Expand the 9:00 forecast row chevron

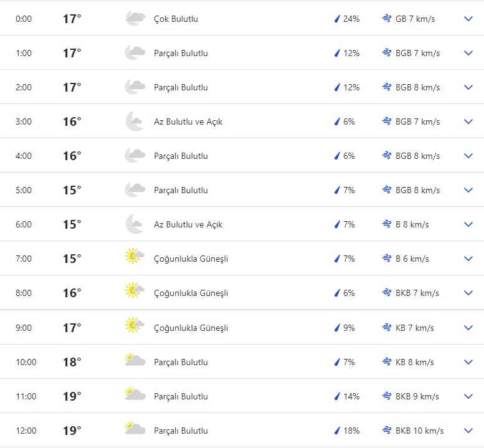tap(468, 328)
